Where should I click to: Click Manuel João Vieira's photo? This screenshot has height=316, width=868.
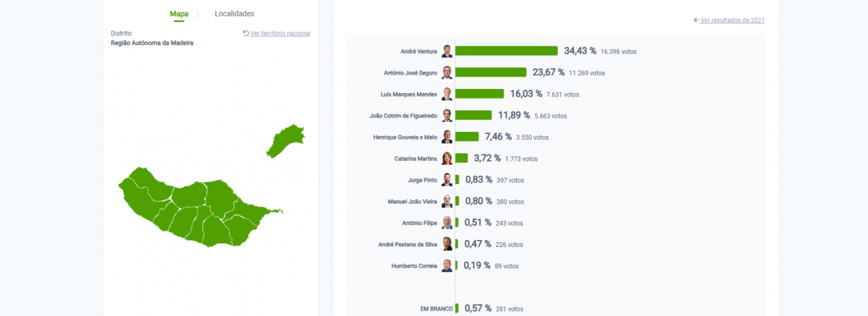coord(447,201)
